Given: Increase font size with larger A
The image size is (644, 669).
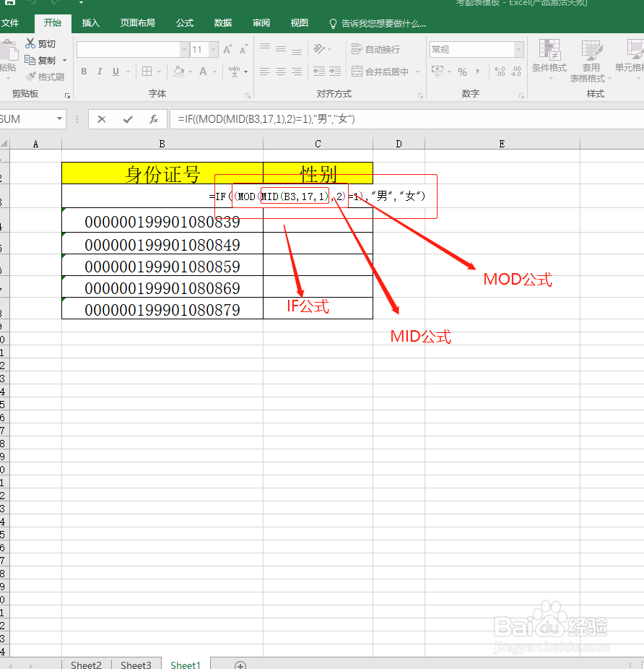Looking at the screenshot, I should pyautogui.click(x=227, y=50).
